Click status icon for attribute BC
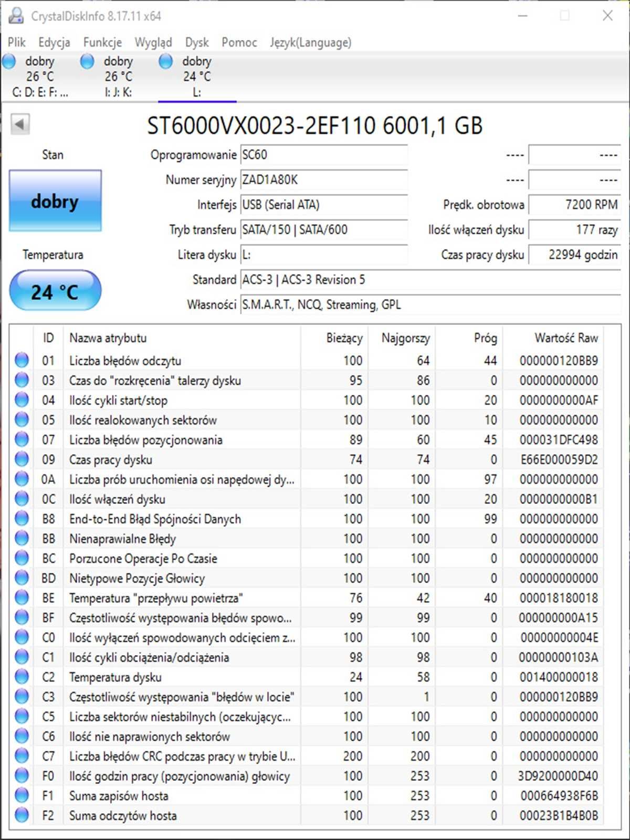This screenshot has height=840, width=630. (x=22, y=558)
